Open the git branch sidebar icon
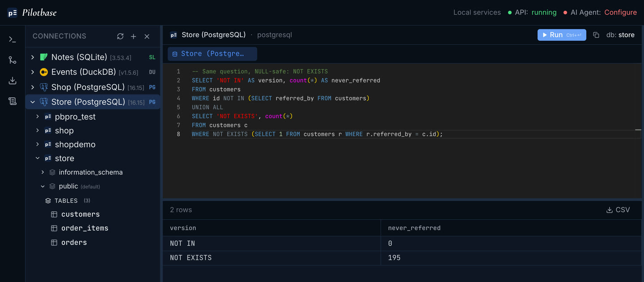This screenshot has width=644, height=282. click(x=13, y=60)
